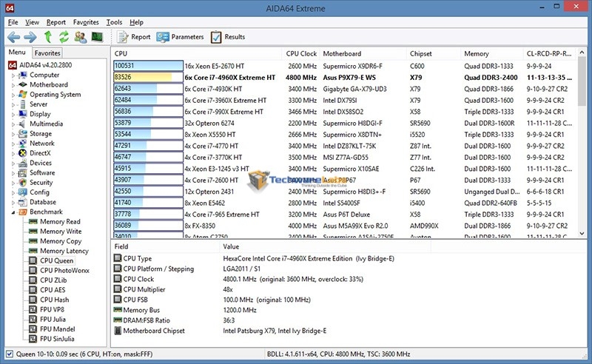Switch to the Favorites tab
The image size is (592, 364).
[47, 53]
